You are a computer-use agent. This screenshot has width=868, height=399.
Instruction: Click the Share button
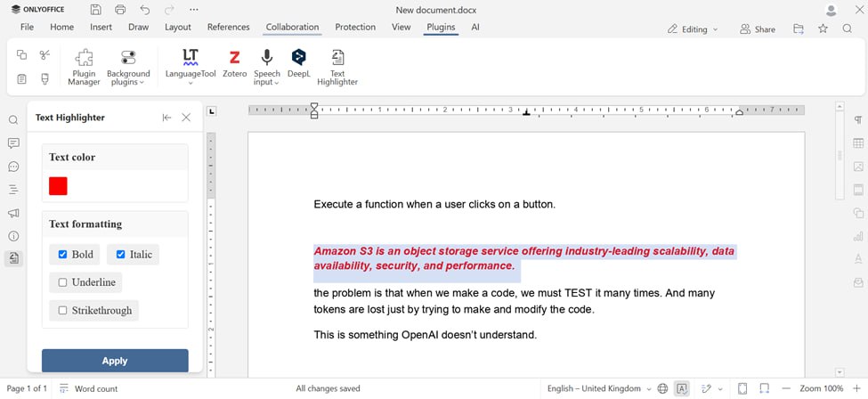coord(758,29)
